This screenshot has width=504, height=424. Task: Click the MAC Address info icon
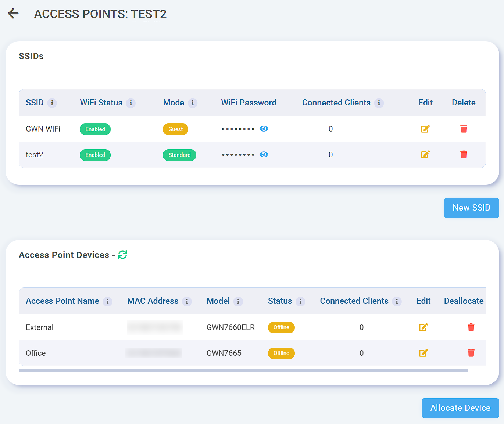click(187, 302)
